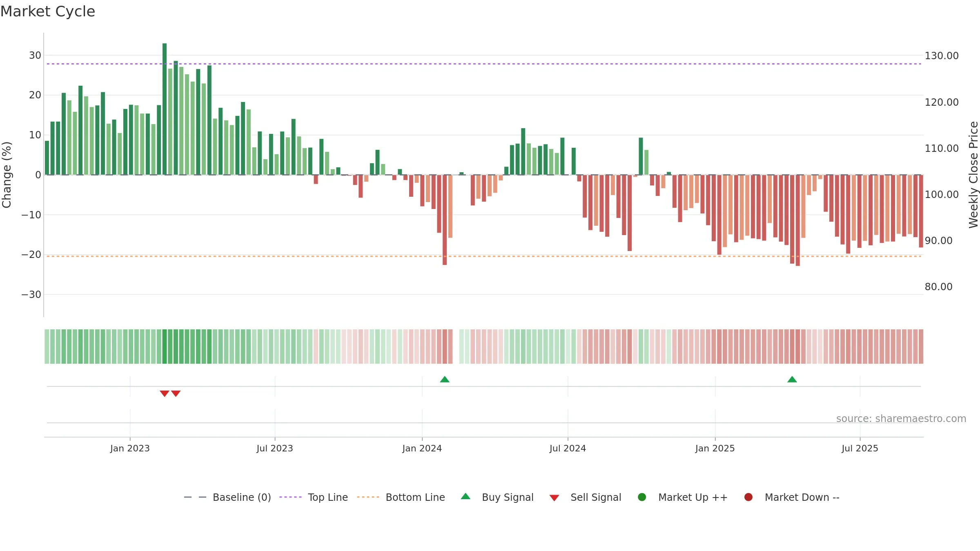This screenshot has width=980, height=551.
Task: Click the gray dashed Baseline legend swatch
Action: coord(195,497)
